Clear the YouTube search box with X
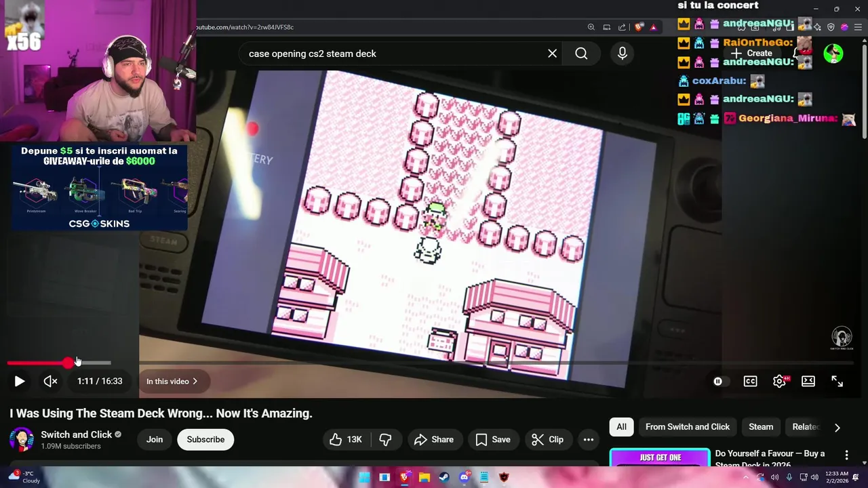Screen dimensions: 868x488 552,54
